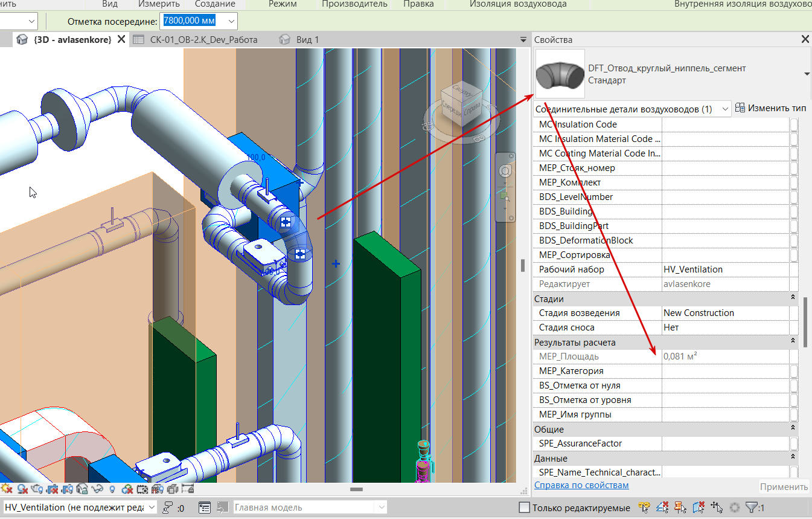Open the 'Справка по свойствам' link
Viewport: 812px width, 519px height.
tap(581, 485)
